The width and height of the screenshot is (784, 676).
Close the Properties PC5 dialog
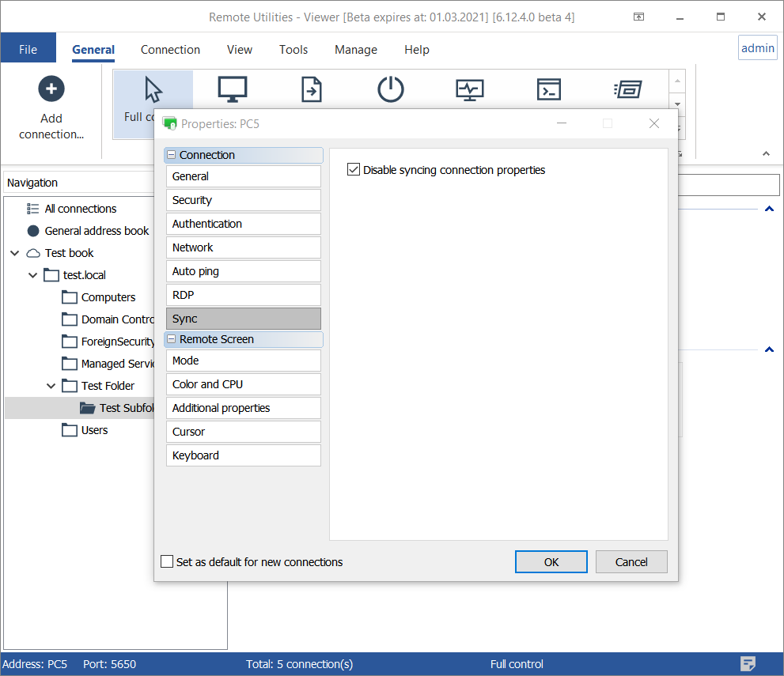pos(654,123)
